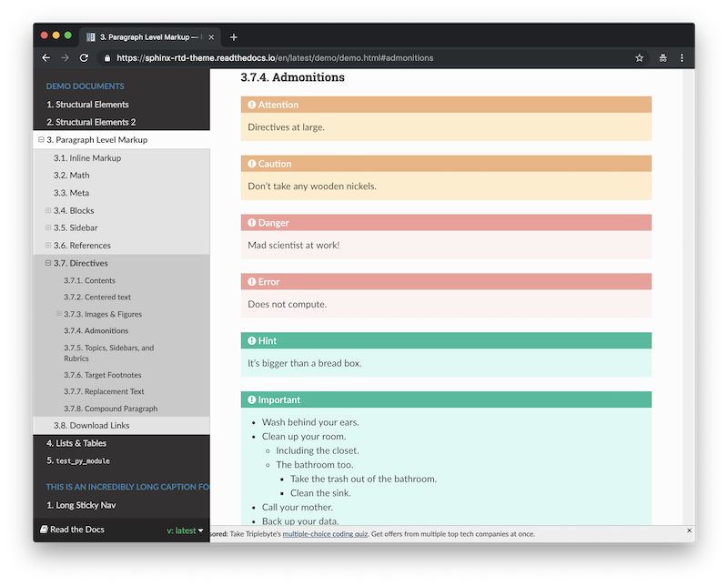Click the multiple-choice coding quiz link
The image size is (728, 586).
[325, 534]
